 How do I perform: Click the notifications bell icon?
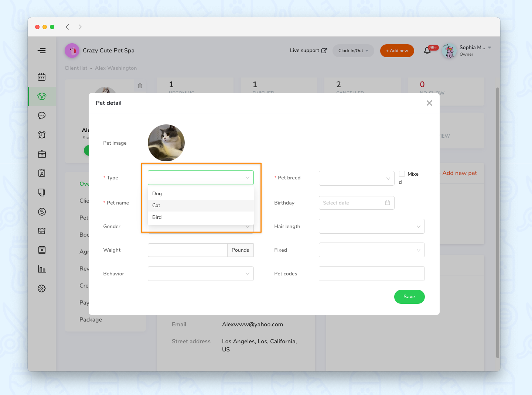click(427, 51)
